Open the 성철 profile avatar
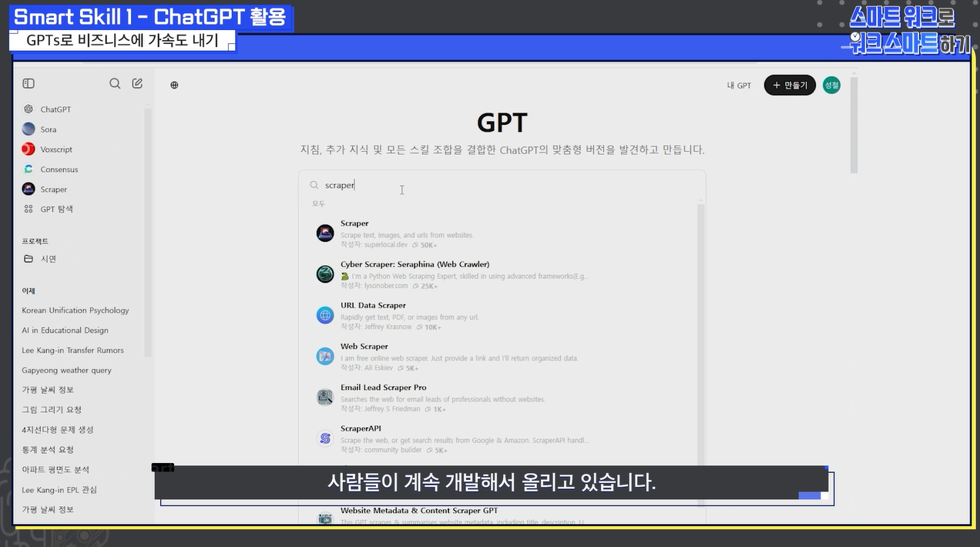The height and width of the screenshot is (547, 980). pyautogui.click(x=831, y=86)
